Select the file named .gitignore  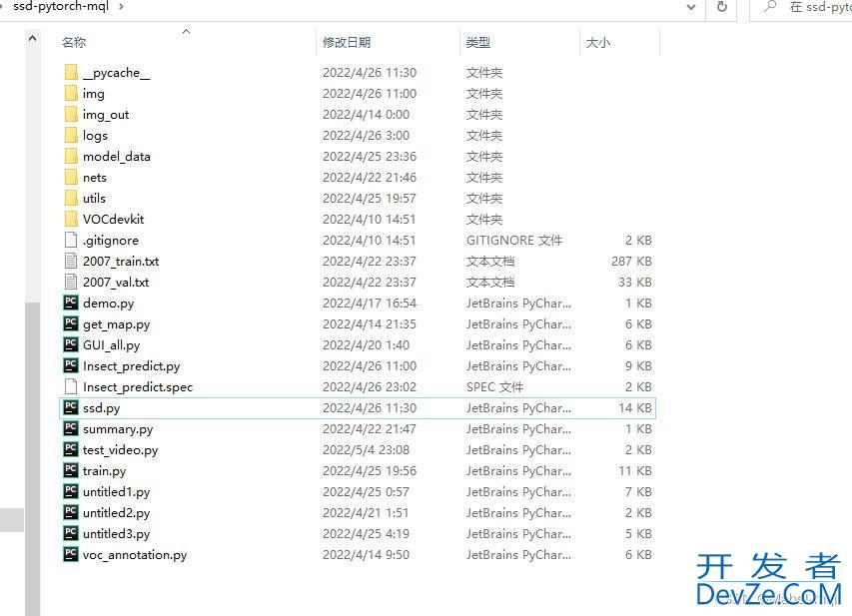pos(111,240)
